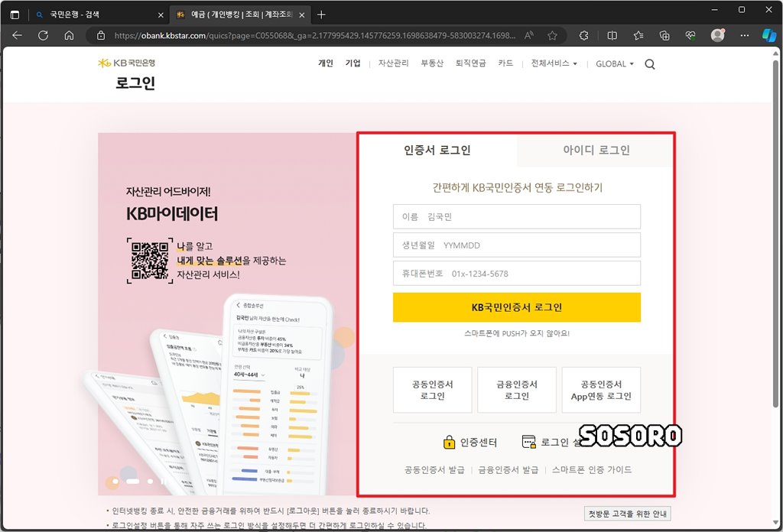Click the browser address bar URL
The height and width of the screenshot is (532, 783).
point(314,35)
